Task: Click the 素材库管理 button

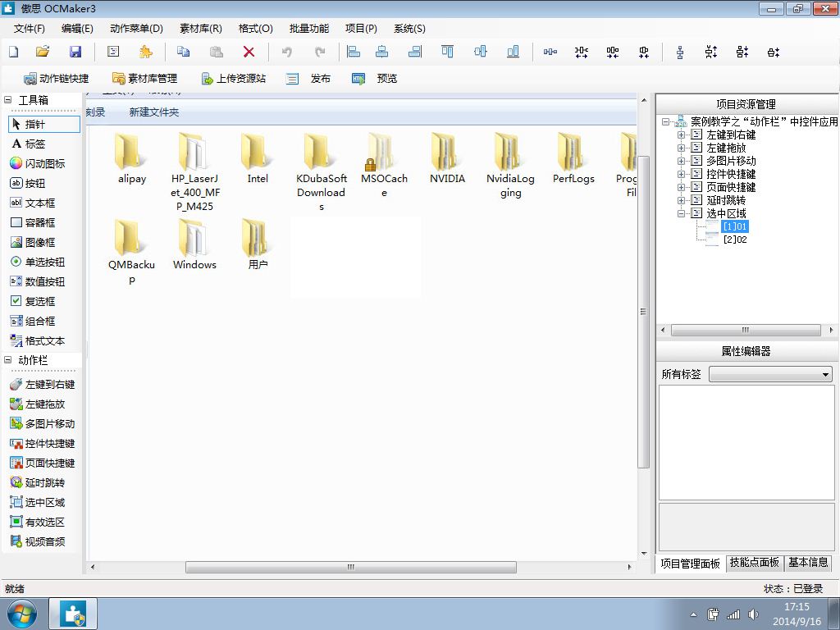Action: [x=144, y=79]
